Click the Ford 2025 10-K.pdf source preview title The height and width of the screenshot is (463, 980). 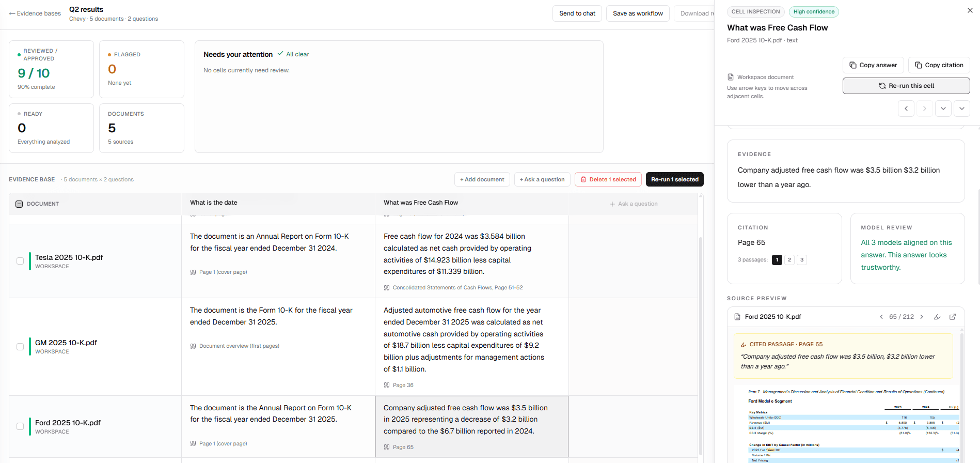[x=773, y=317]
